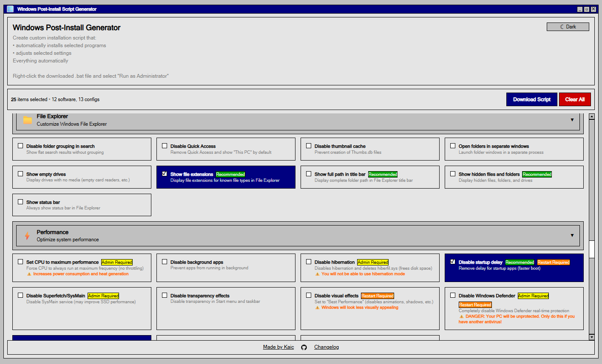Click 'Remove delay for startup apps' description
This screenshot has height=364, width=602.
[500, 268]
